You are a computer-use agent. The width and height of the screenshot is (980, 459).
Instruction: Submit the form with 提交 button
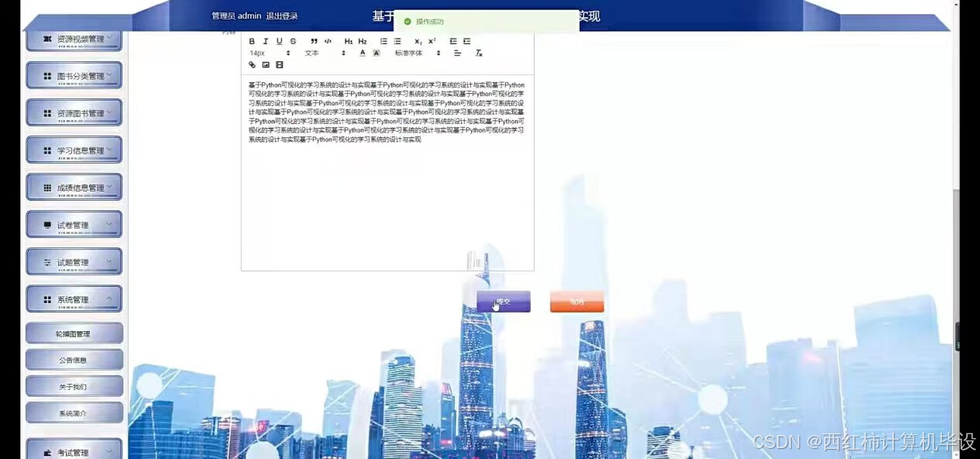coord(504,302)
